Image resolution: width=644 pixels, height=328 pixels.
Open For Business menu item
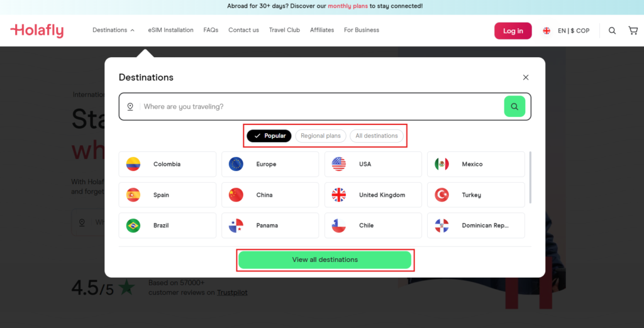point(362,30)
